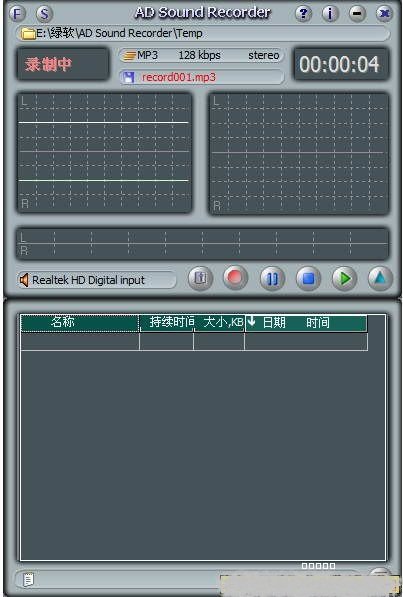The height and width of the screenshot is (597, 403).
Task: Click the 录制中 recording status display
Action: (x=63, y=64)
